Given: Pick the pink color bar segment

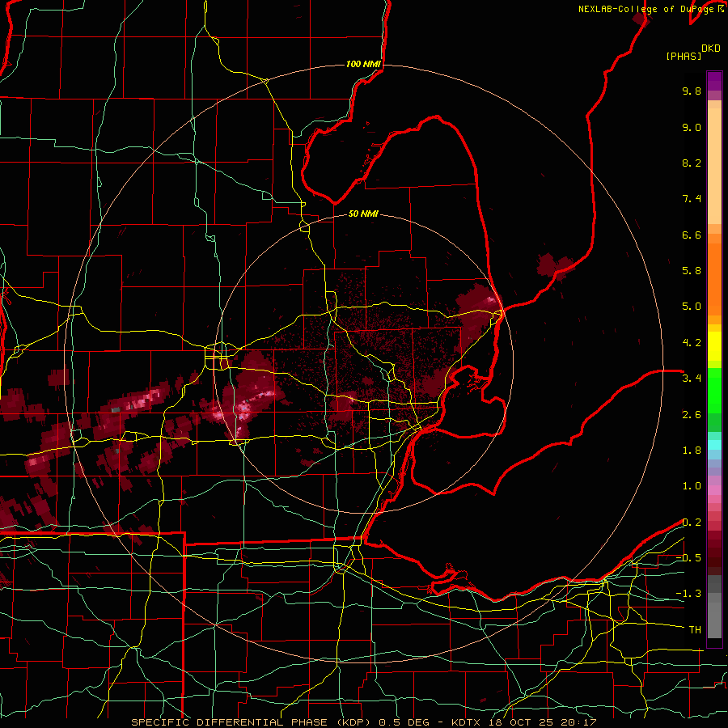Looking at the screenshot, I should pos(714,490).
